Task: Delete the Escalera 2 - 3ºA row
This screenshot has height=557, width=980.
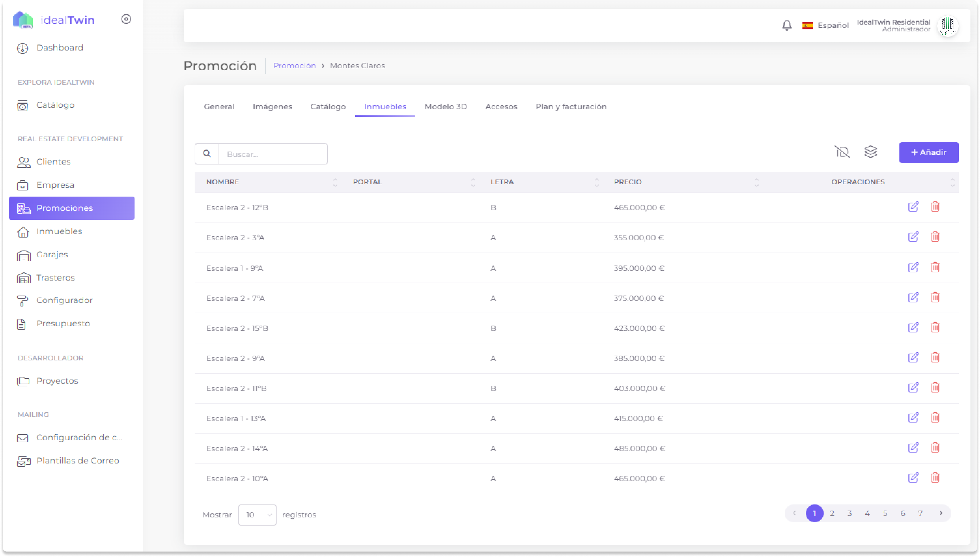Action: [935, 237]
